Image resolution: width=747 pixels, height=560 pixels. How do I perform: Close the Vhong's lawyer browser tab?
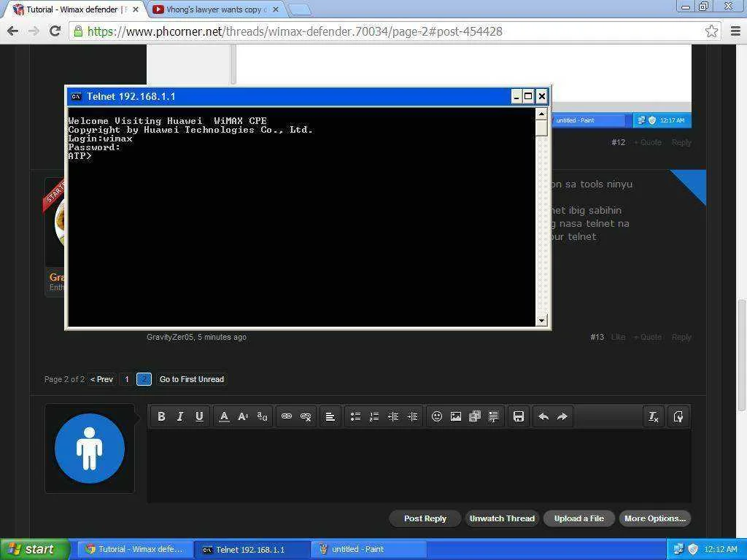click(x=275, y=9)
